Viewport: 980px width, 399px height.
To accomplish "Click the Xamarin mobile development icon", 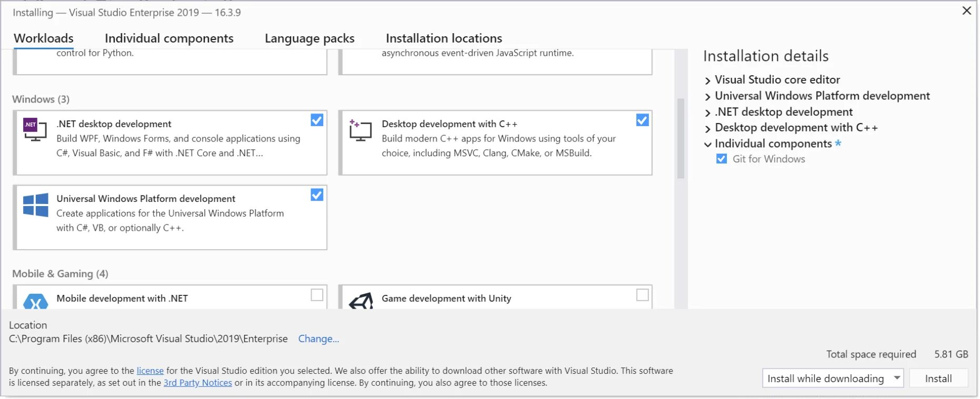I will (36, 301).
